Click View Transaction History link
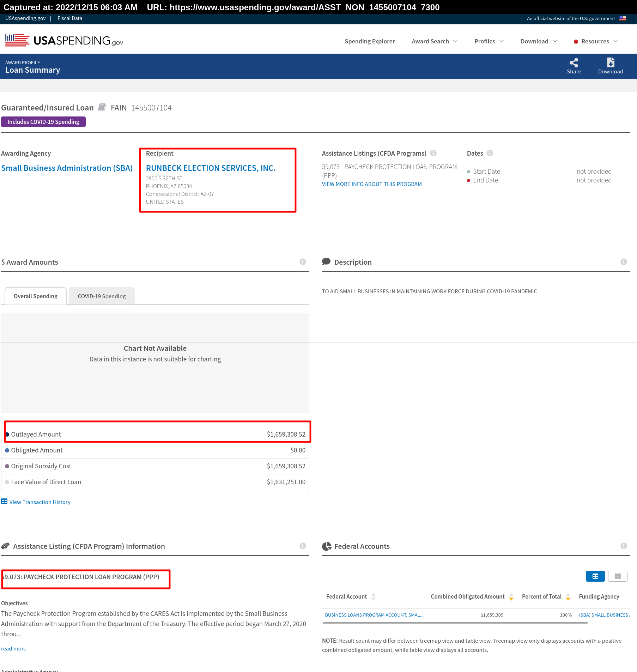 pyautogui.click(x=40, y=502)
